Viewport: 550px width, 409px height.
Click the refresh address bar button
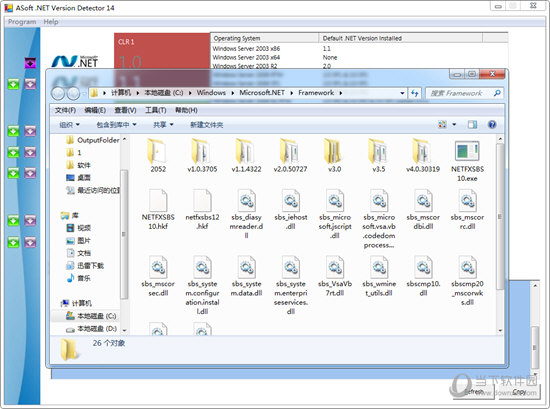coord(415,93)
